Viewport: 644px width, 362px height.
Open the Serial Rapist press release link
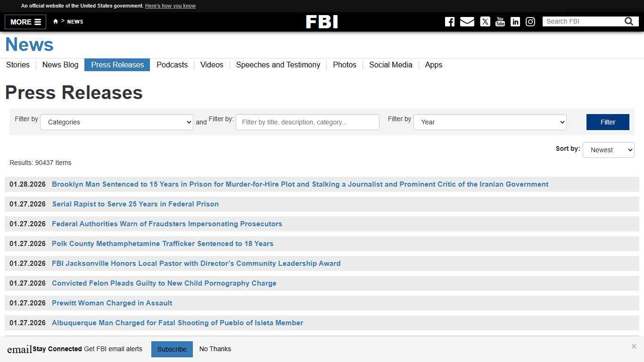pyautogui.click(x=135, y=204)
